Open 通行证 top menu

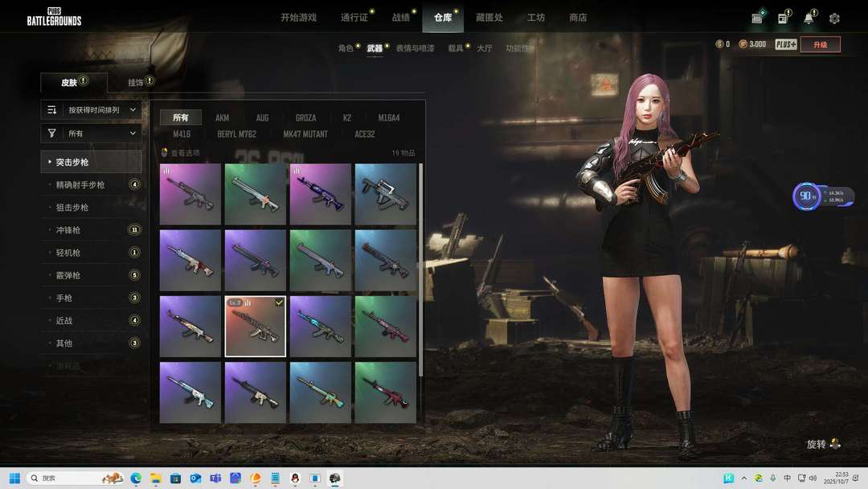tap(354, 18)
